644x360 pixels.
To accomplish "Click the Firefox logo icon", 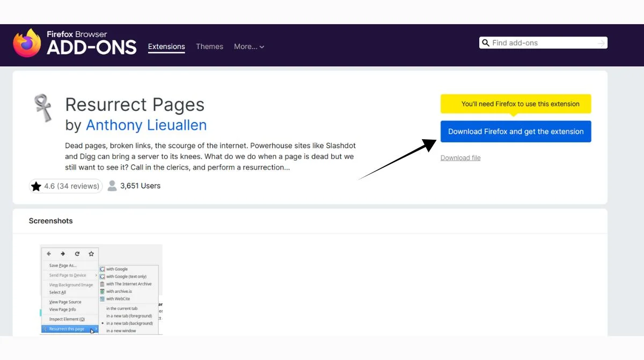I will 27,43.
